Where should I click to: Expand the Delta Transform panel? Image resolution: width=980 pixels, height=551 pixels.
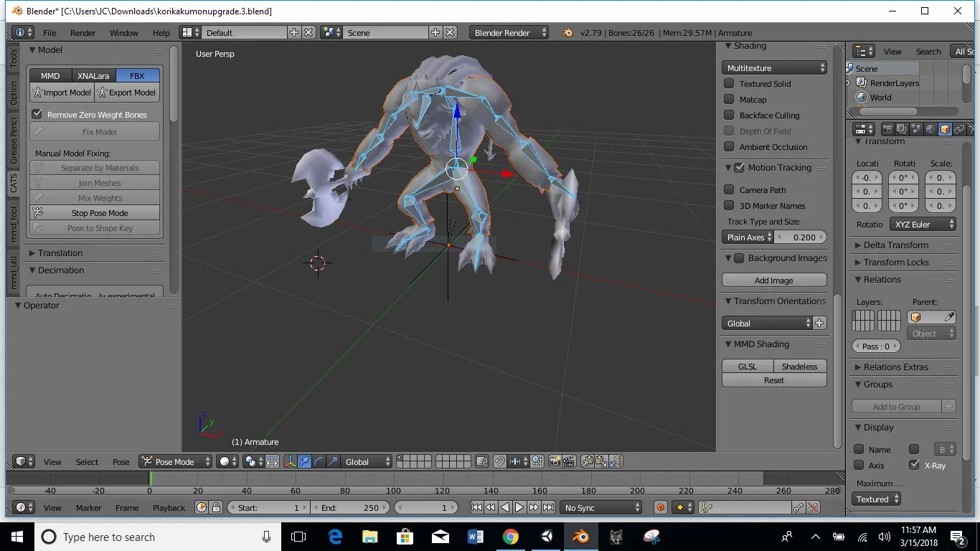[895, 245]
